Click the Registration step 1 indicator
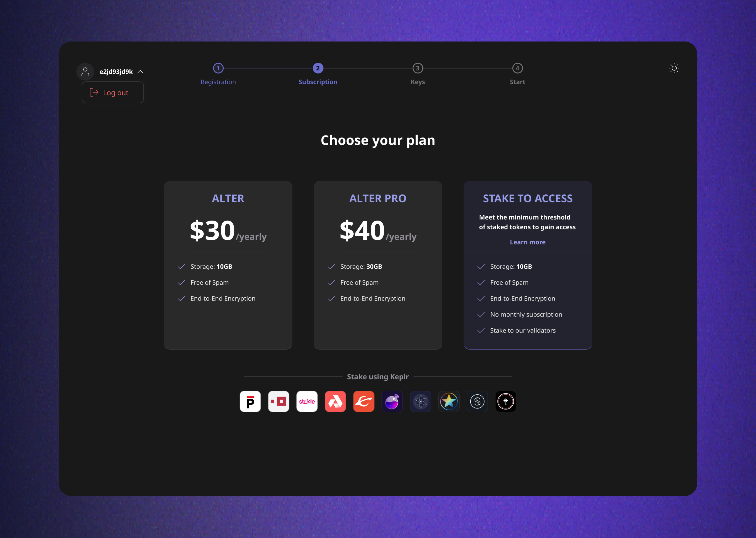The image size is (756, 538). (x=218, y=68)
